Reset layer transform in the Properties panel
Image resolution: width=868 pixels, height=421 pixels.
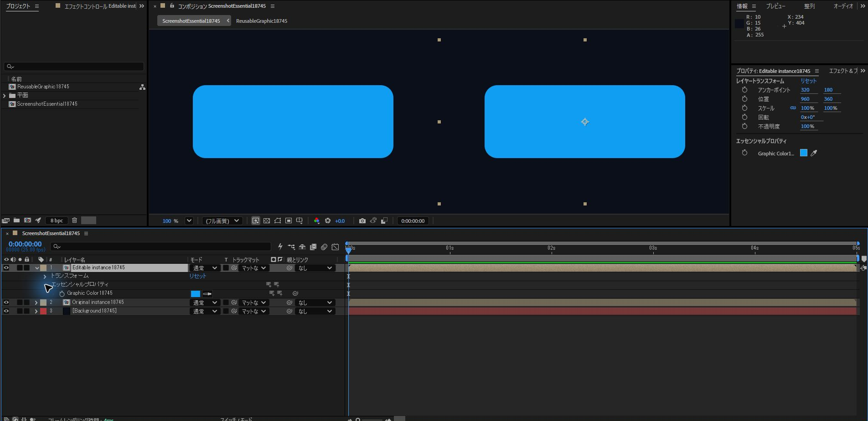pos(809,81)
